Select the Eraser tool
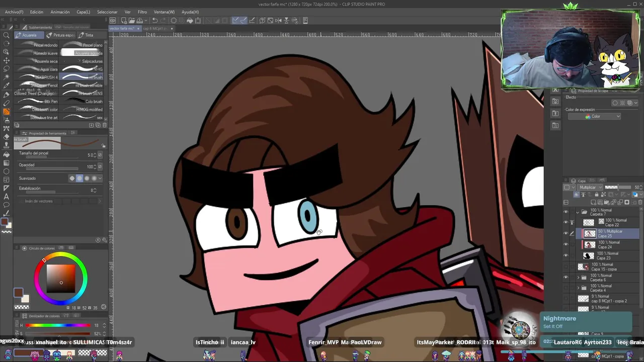 [x=6, y=137]
